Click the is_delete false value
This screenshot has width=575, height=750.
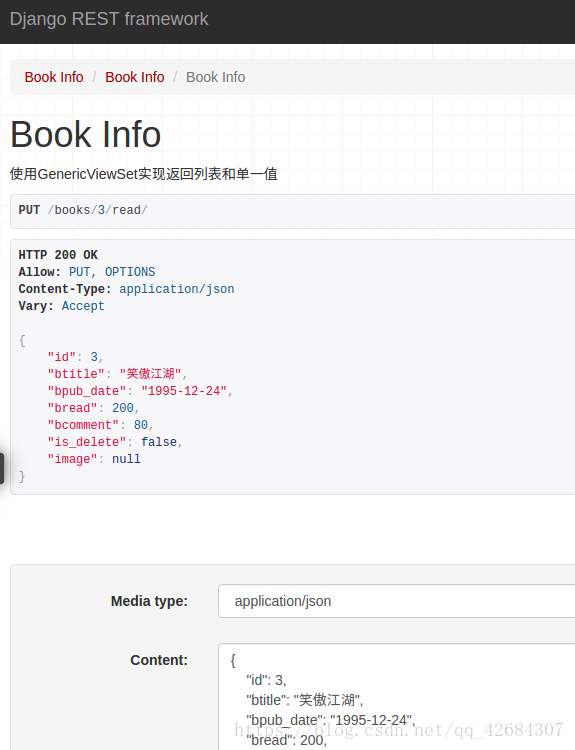[x=159, y=442]
